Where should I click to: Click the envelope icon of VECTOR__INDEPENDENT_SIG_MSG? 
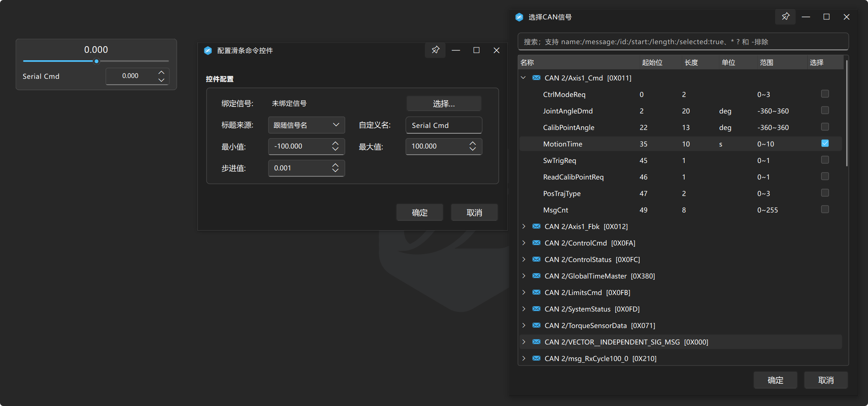(536, 342)
